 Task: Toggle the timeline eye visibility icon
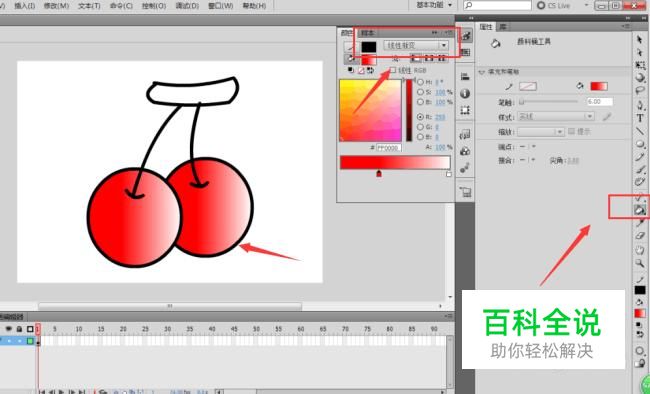[x=8, y=329]
